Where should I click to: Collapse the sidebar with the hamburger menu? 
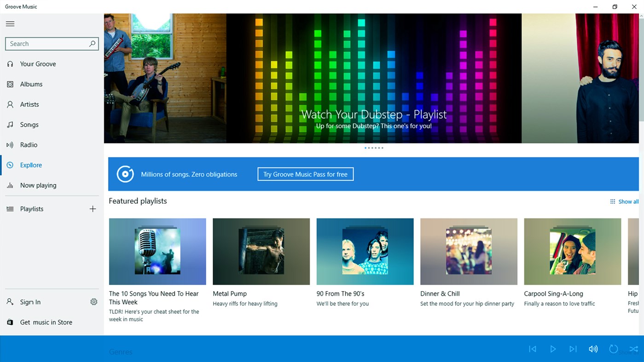click(10, 23)
